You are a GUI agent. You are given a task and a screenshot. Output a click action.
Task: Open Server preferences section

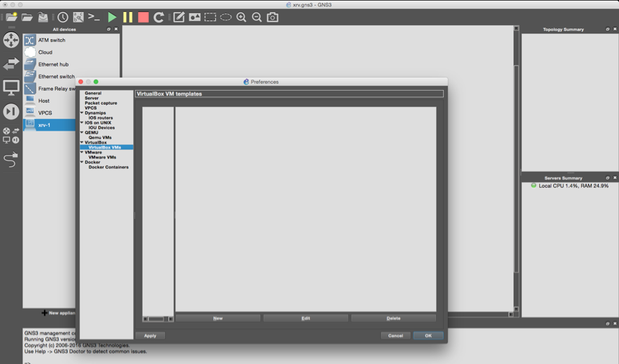click(x=92, y=98)
